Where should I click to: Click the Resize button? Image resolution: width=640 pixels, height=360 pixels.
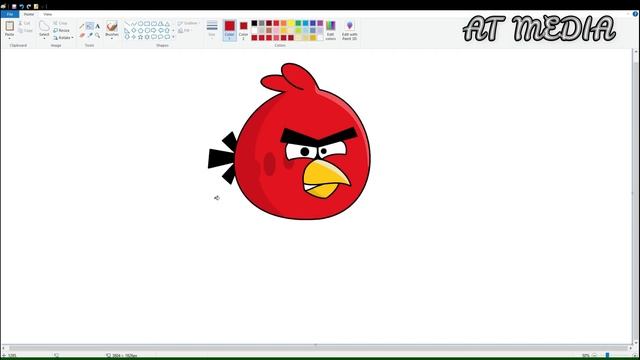pos(62,31)
